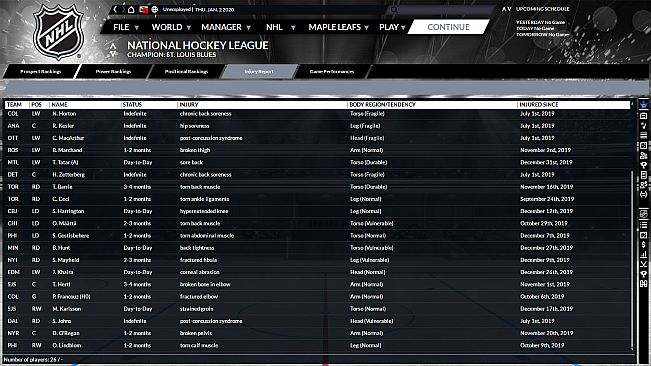Select player S. Gostisbehere row

tap(318, 236)
